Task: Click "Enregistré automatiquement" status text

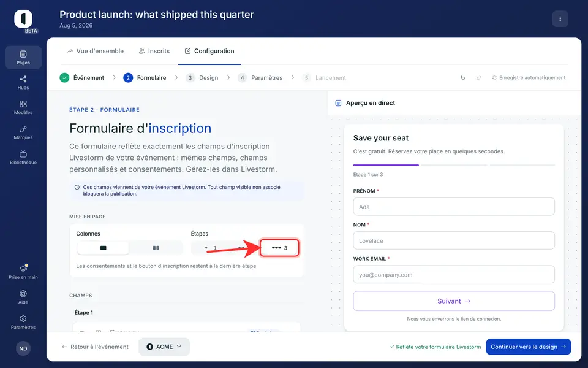Action: [532, 78]
